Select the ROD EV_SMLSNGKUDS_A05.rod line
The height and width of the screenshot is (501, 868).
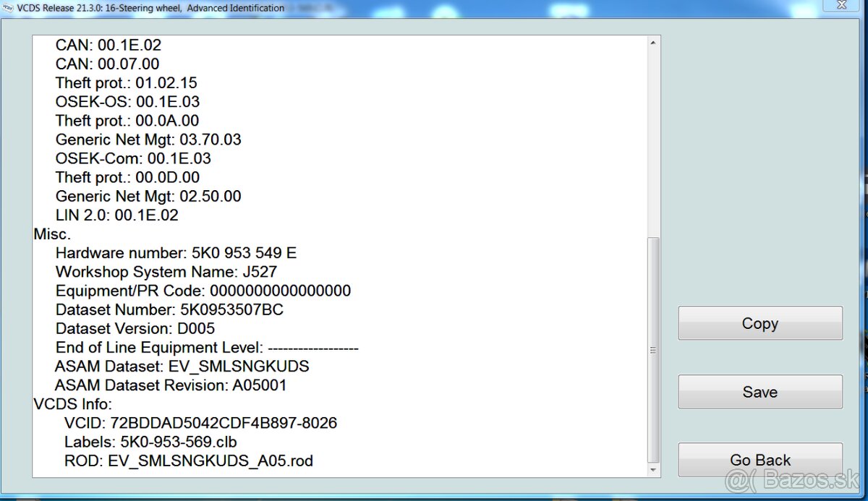tap(189, 461)
